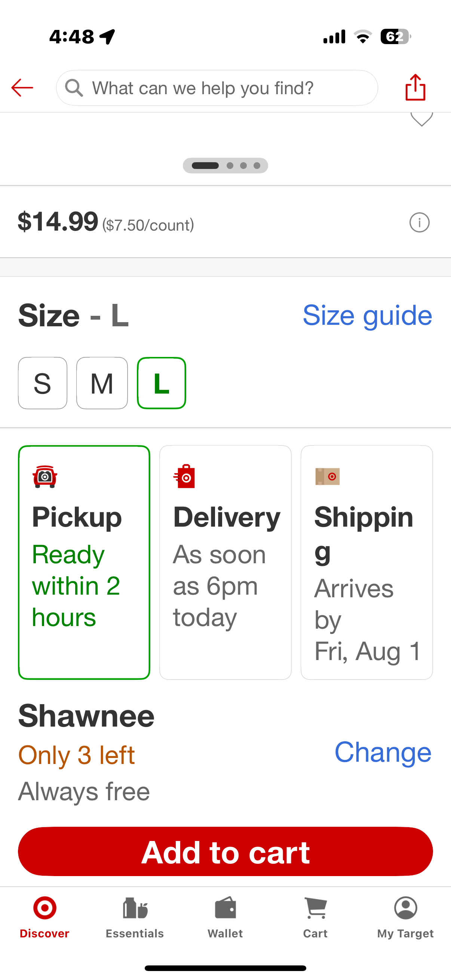Click the Delivery bag icon
The image size is (451, 980).
(x=185, y=476)
